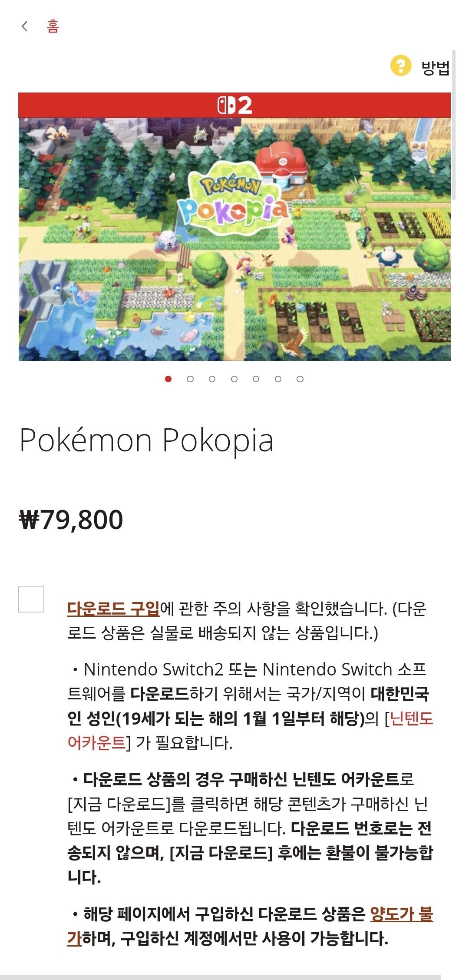Check the download purchase agreement checkbox
The image size is (469, 980).
click(x=31, y=599)
